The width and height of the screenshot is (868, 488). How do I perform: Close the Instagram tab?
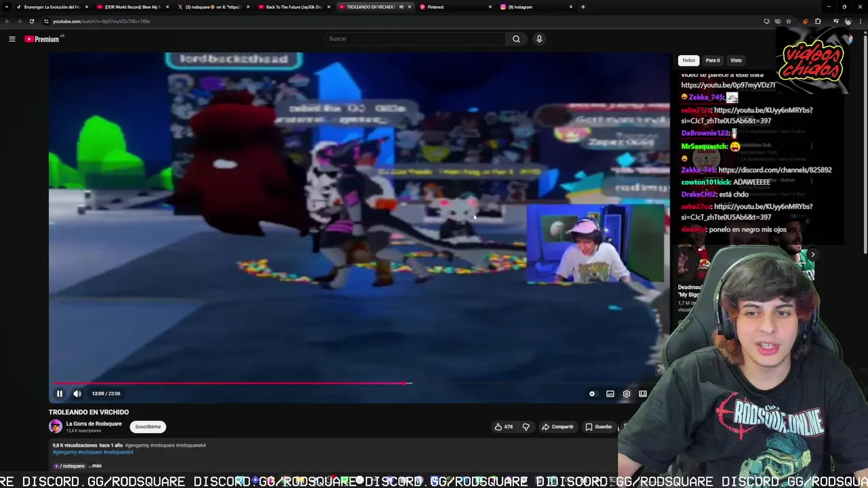click(571, 7)
